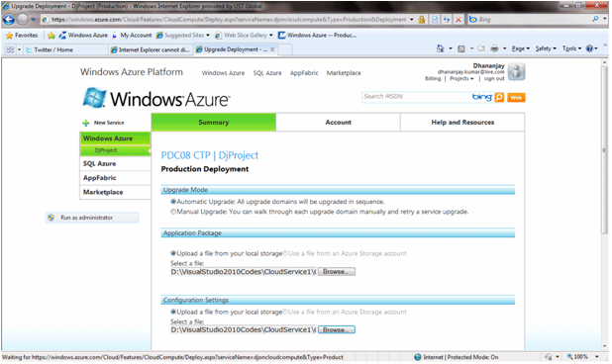This screenshot has width=612, height=364.
Task: Click the Billing link
Action: 433,79
